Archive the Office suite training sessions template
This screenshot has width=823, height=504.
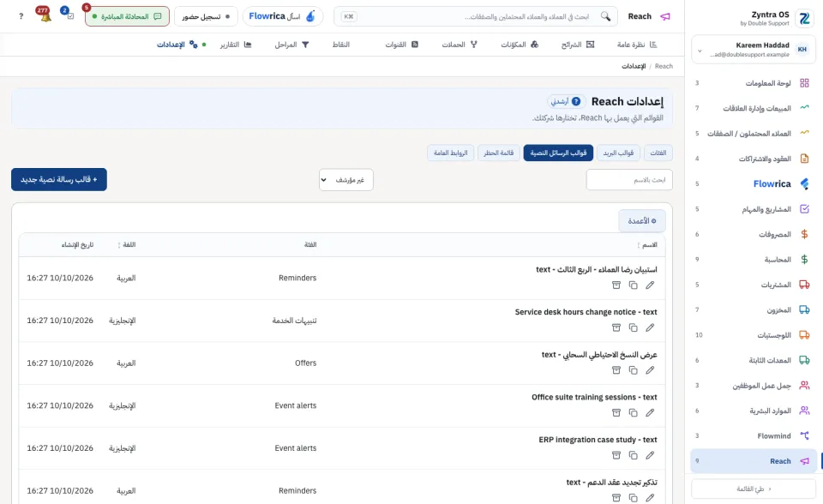(616, 412)
